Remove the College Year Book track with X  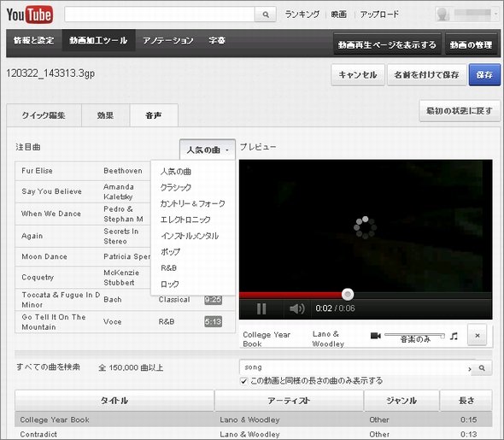click(x=478, y=335)
